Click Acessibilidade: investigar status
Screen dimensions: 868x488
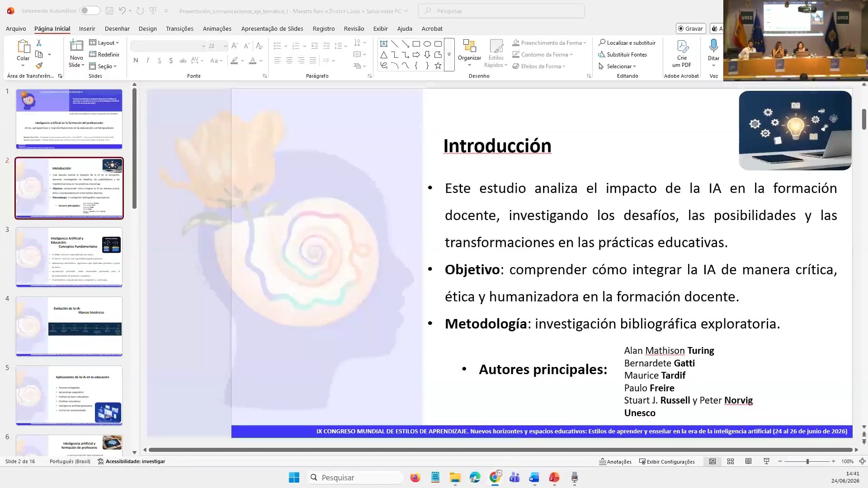pos(132,461)
